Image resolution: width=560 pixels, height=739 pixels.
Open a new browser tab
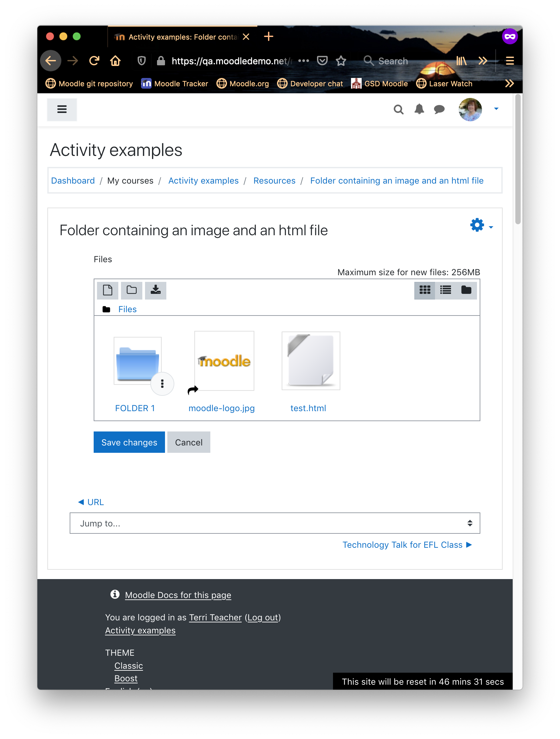click(x=268, y=36)
